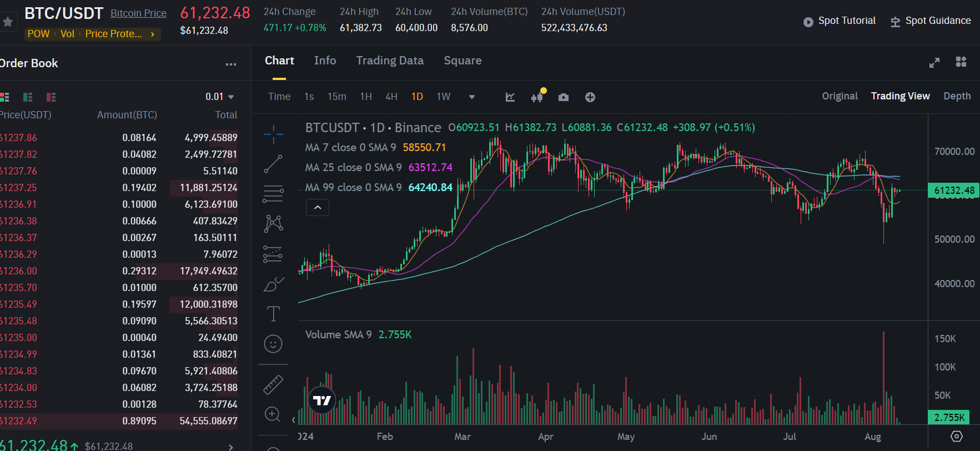Click MA 7 close indicator legend
The image size is (980, 451).
pos(375,147)
